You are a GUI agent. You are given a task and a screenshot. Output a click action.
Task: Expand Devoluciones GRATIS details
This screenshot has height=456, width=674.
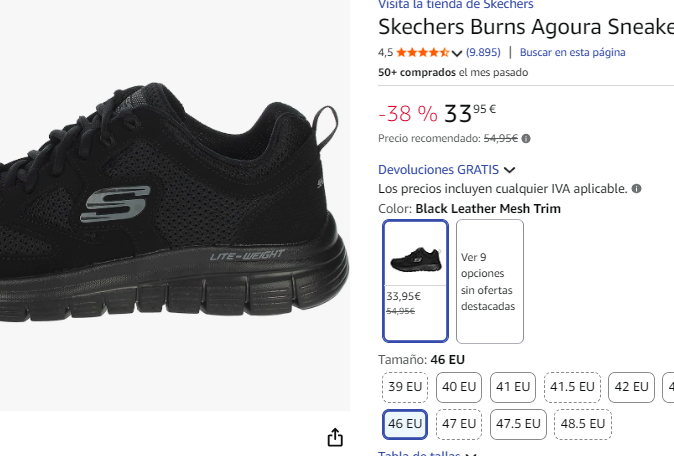509,170
